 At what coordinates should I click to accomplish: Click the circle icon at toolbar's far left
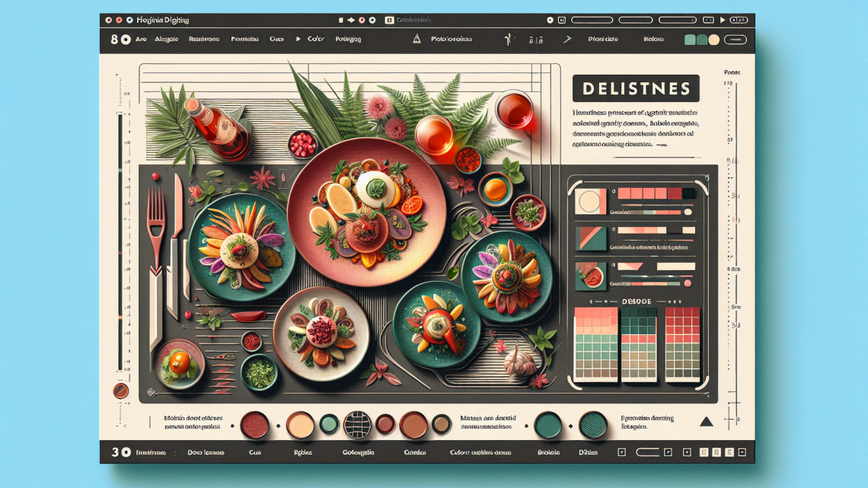125,38
